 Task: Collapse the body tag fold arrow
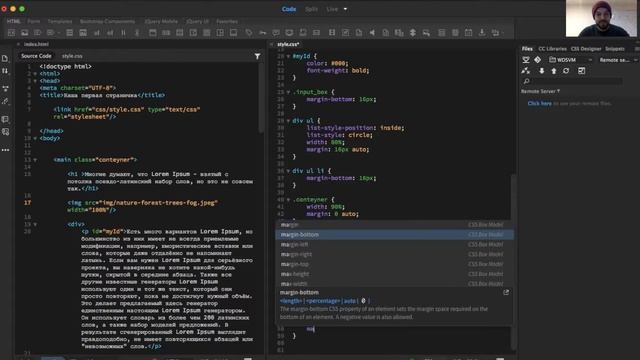pyautogui.click(x=35, y=138)
